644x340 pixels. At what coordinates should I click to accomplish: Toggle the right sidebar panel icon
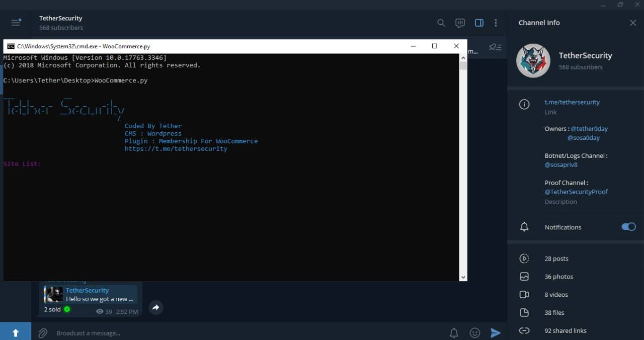tap(479, 23)
